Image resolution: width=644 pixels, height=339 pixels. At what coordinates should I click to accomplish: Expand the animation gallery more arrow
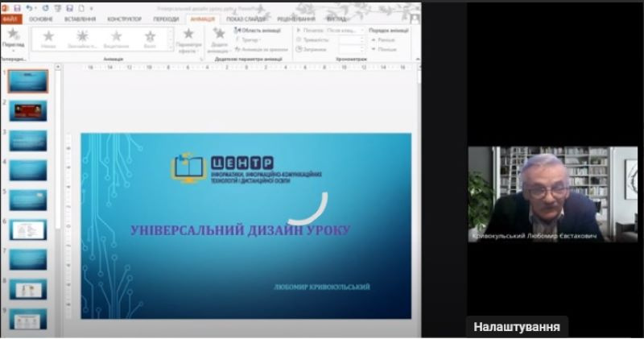(171, 48)
